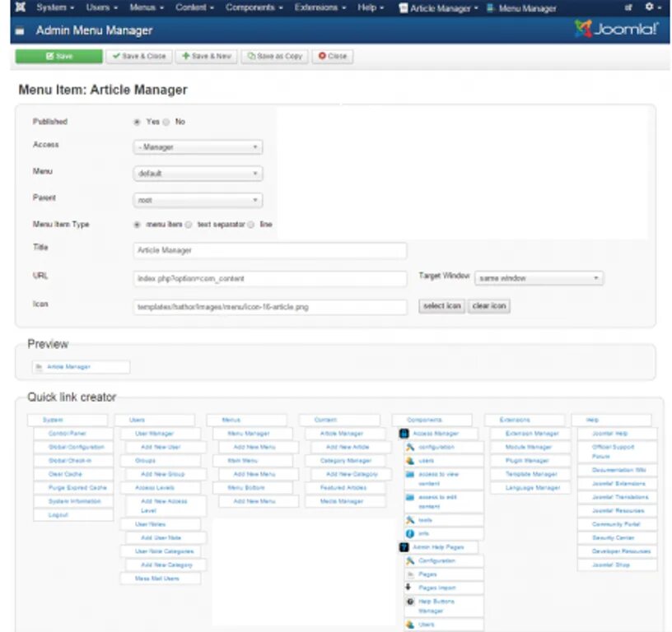672x632 pixels.
Task: Click the Community Portal quick link
Action: point(617,524)
